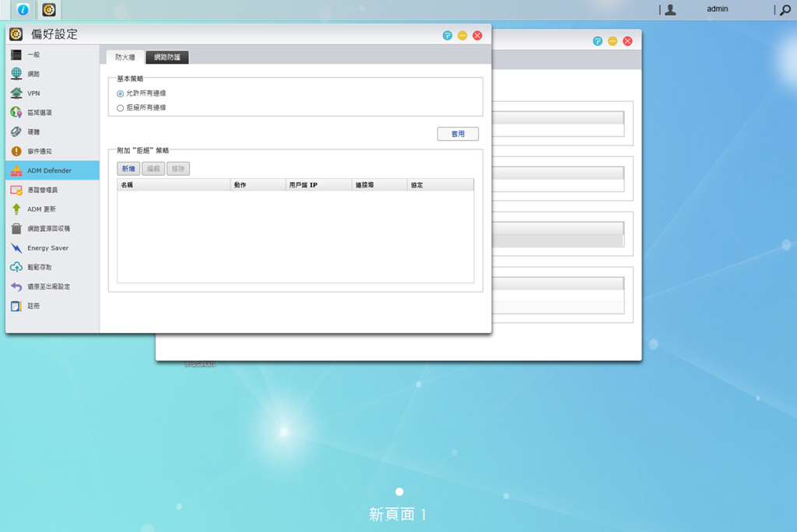Open the 一般 (General) settings section
The height and width of the screenshot is (532, 797).
coord(52,54)
